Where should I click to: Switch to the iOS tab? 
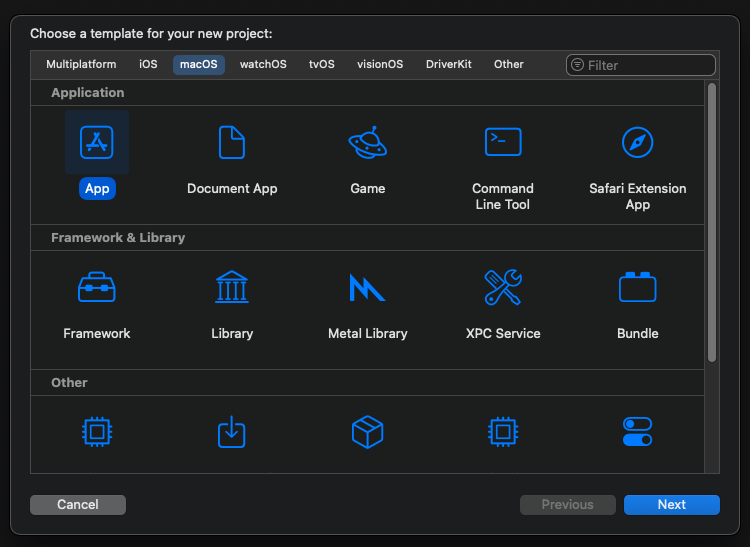148,65
